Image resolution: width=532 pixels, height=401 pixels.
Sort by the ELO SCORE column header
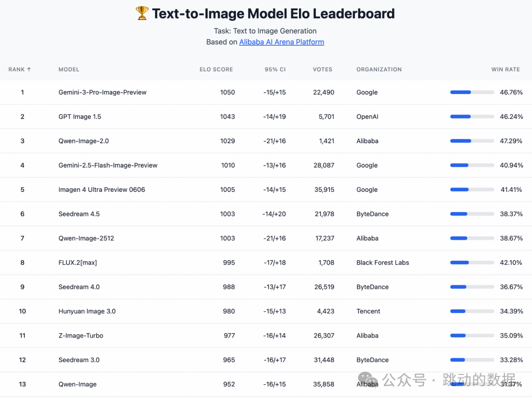(x=216, y=69)
